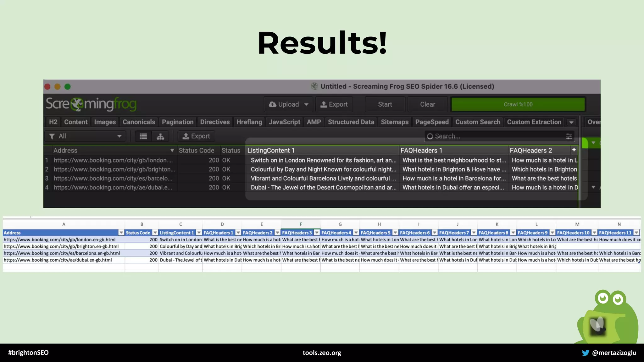Open the Status Code filter dropdown in spreadsheet
The height and width of the screenshot is (362, 644).
click(x=155, y=233)
